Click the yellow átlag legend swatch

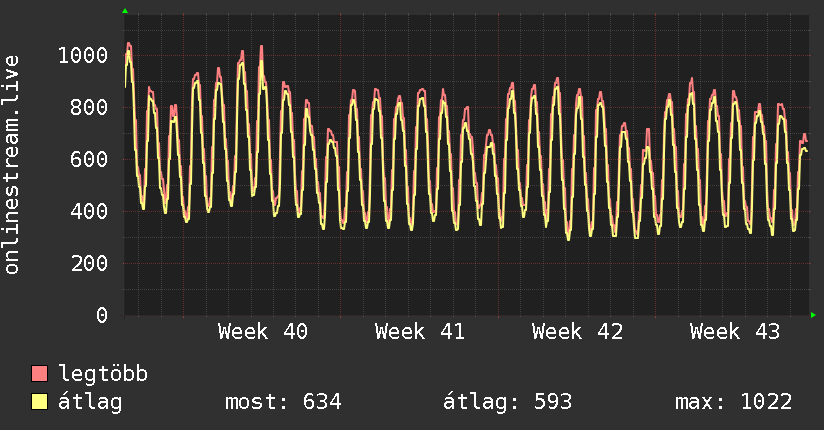point(39,402)
